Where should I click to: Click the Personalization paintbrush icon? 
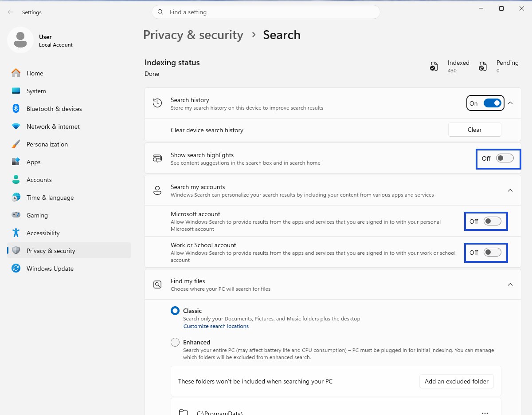coord(16,144)
